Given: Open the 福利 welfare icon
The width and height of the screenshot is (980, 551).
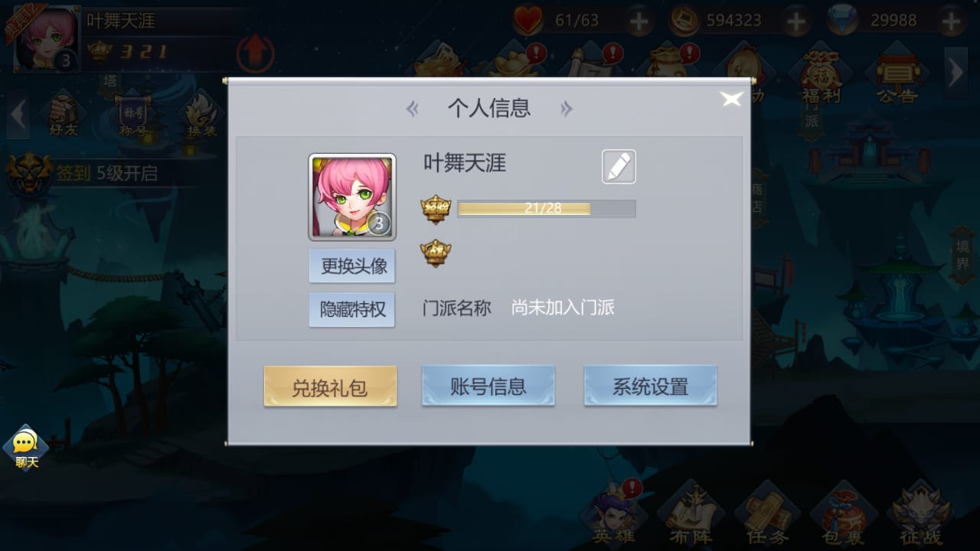Looking at the screenshot, I should 822,77.
